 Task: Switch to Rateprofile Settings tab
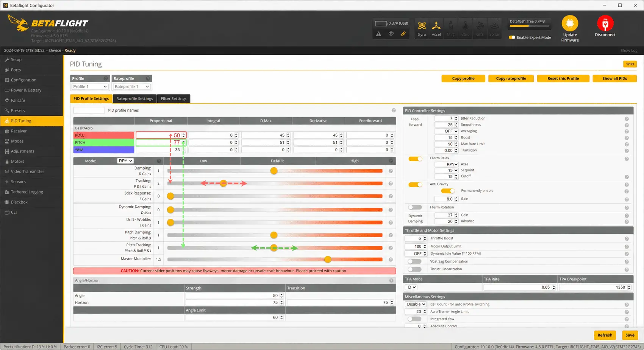134,99
